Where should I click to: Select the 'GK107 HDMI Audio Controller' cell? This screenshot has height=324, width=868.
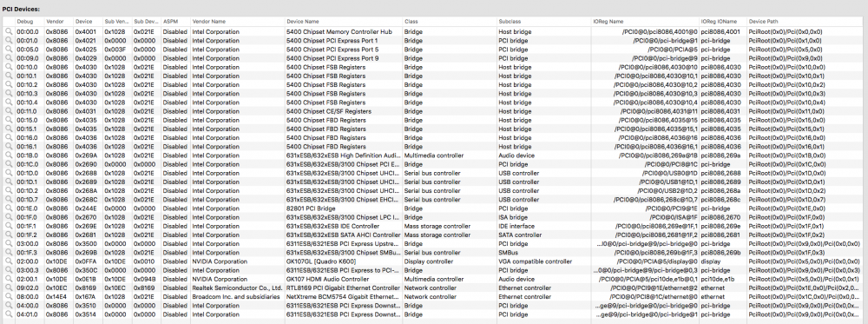(327, 280)
